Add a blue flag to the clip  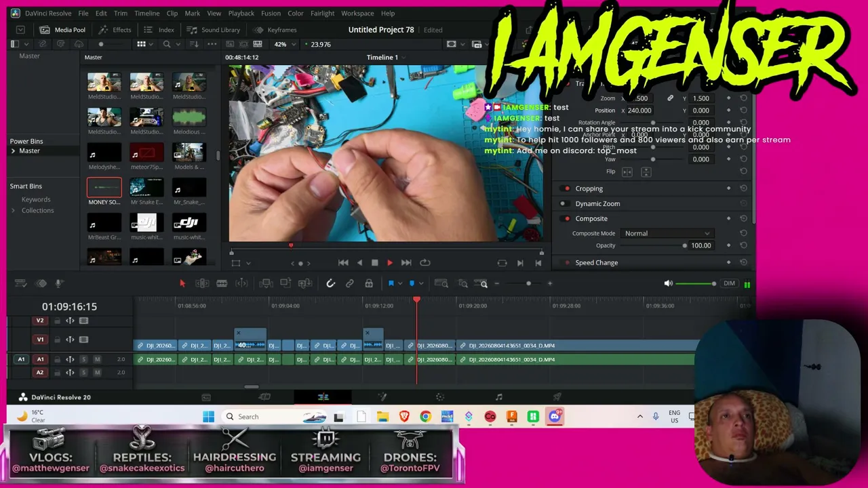pyautogui.click(x=391, y=283)
